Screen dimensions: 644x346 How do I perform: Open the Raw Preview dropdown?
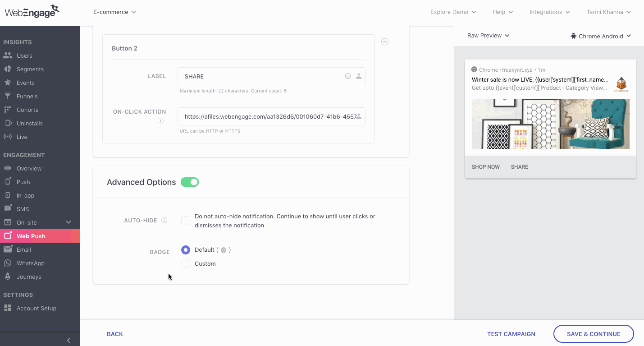pos(488,35)
